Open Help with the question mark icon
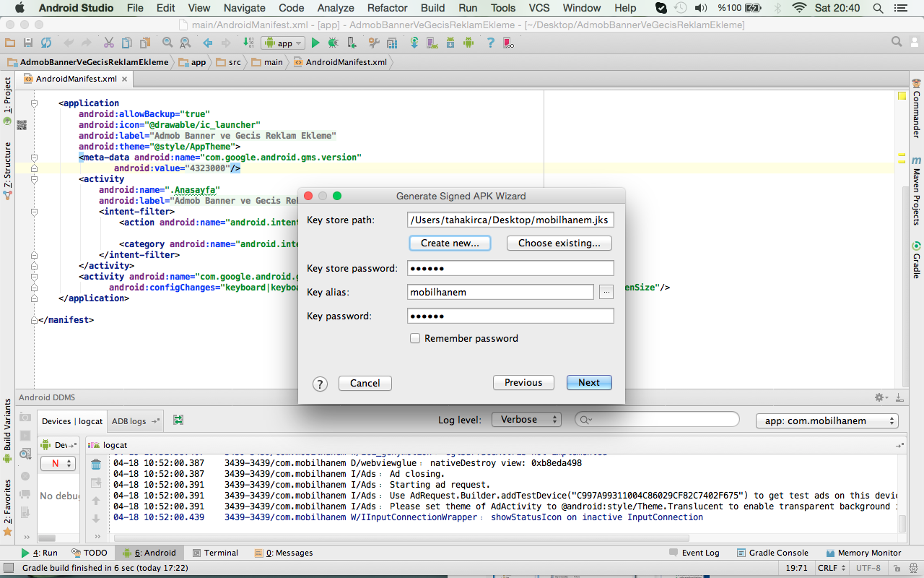This screenshot has width=924, height=578. point(491,43)
